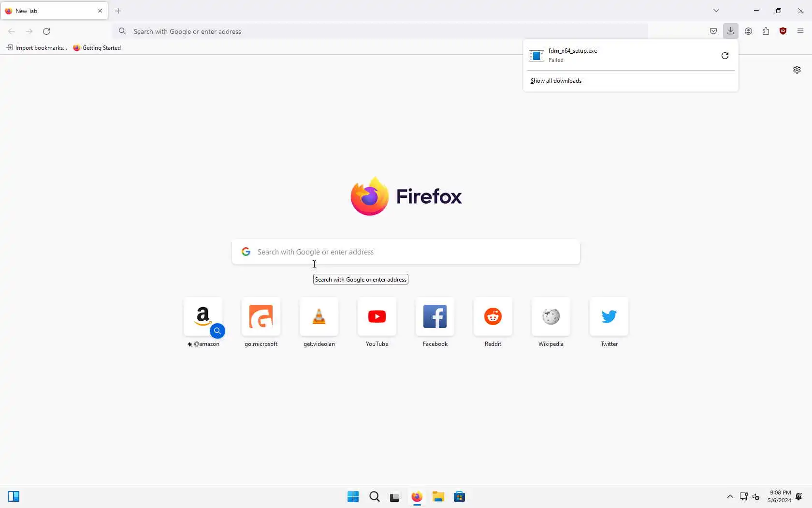Open the Firefox hamburger menu
The height and width of the screenshot is (508, 812).
800,31
